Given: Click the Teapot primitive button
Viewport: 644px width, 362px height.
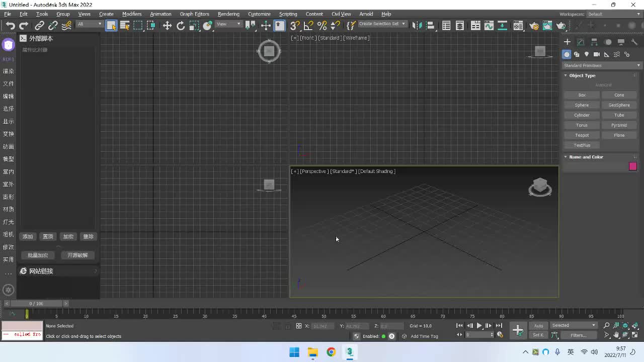Looking at the screenshot, I should coord(582,135).
